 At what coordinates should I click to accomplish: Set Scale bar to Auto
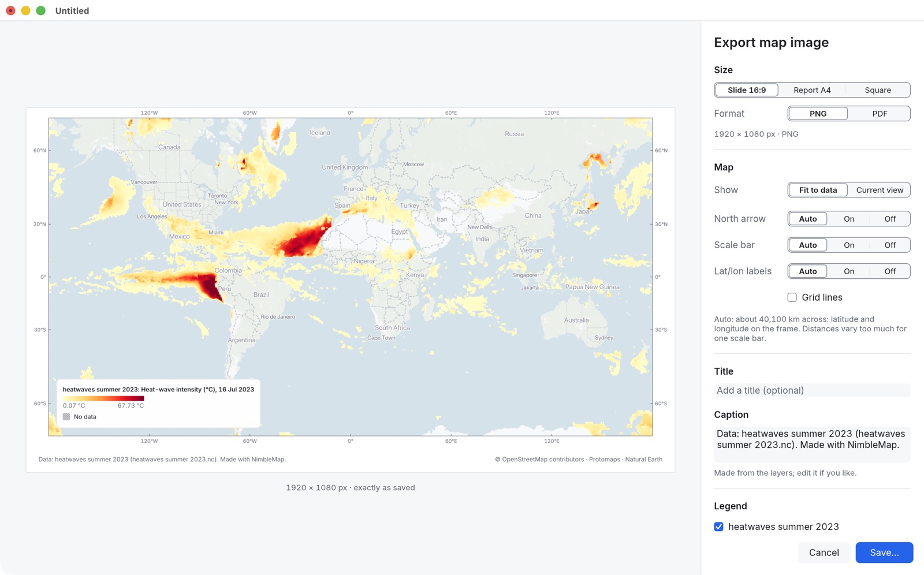click(x=807, y=245)
